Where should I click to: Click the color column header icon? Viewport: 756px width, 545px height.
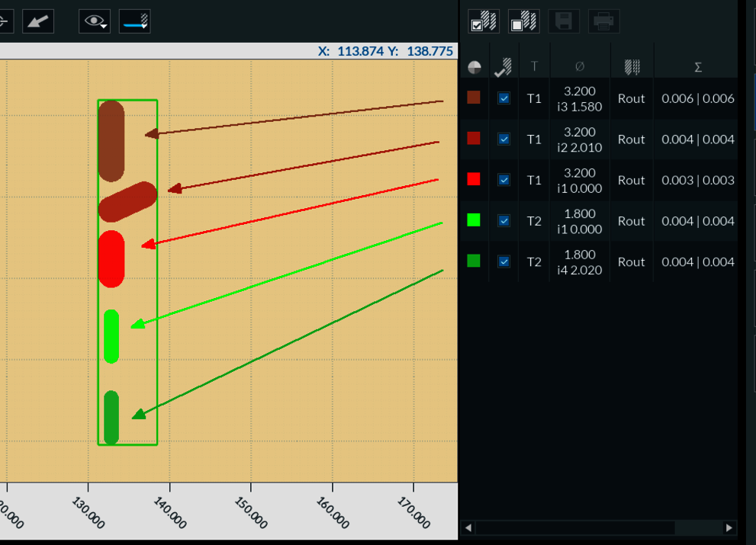(475, 67)
